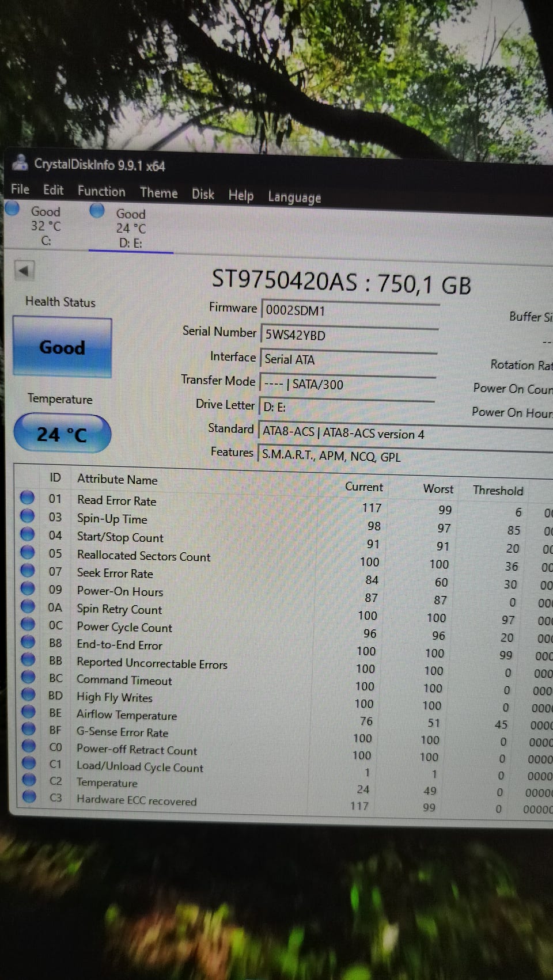Click the status dot for Seek Error Rate
The height and width of the screenshot is (980, 553).
point(27,570)
